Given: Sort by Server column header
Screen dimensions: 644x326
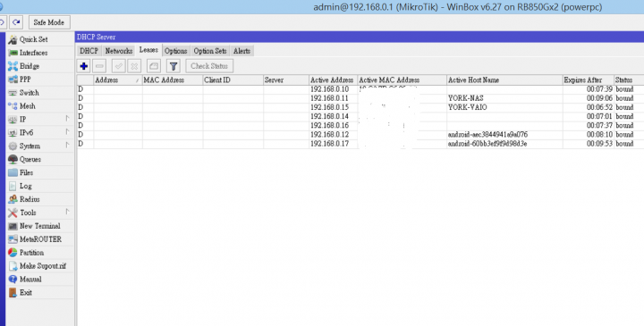Looking at the screenshot, I should [x=286, y=80].
